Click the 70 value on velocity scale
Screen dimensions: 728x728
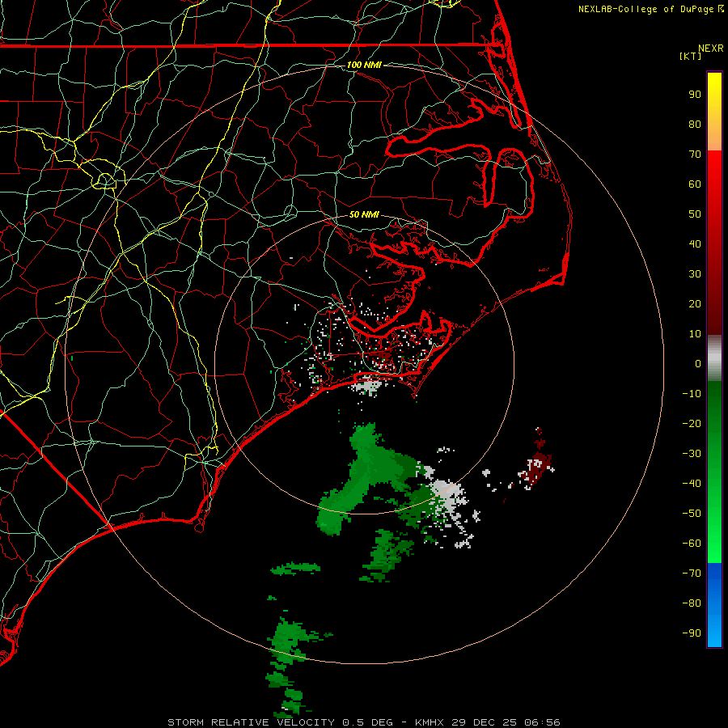point(695,154)
